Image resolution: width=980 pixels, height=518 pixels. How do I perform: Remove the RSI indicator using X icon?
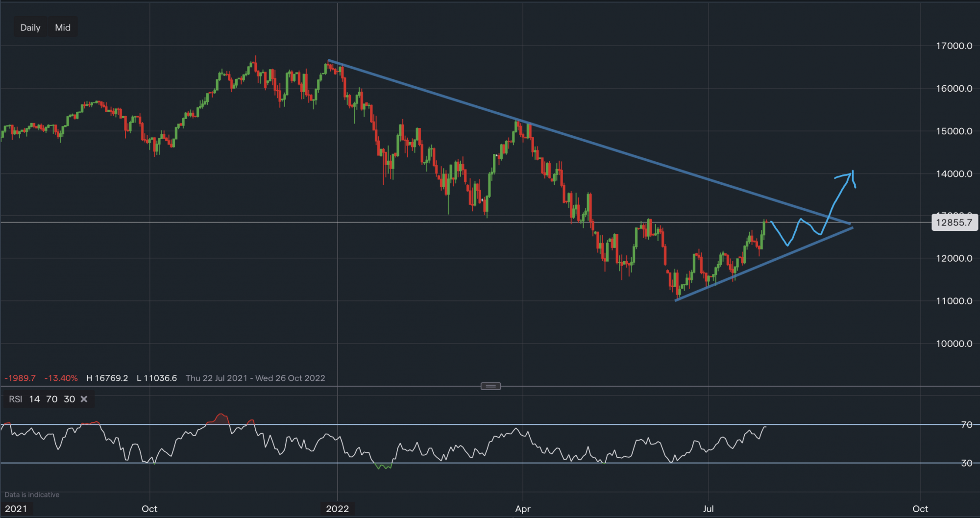[84, 399]
